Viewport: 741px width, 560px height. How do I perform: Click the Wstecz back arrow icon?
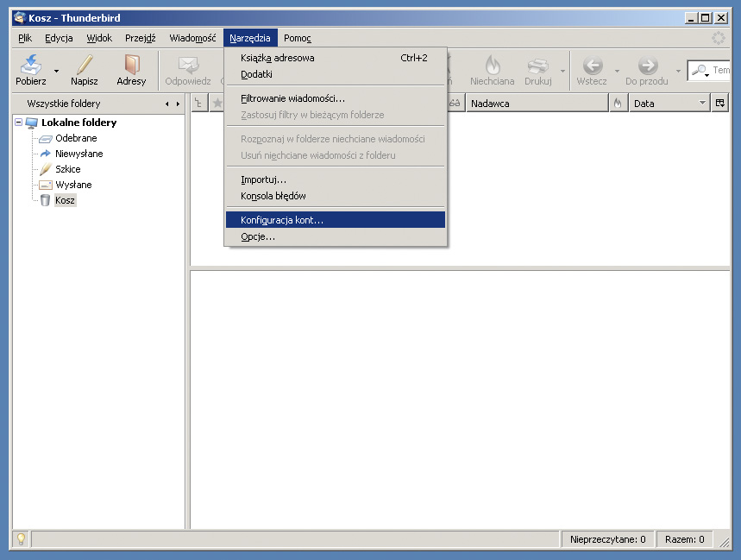click(592, 66)
